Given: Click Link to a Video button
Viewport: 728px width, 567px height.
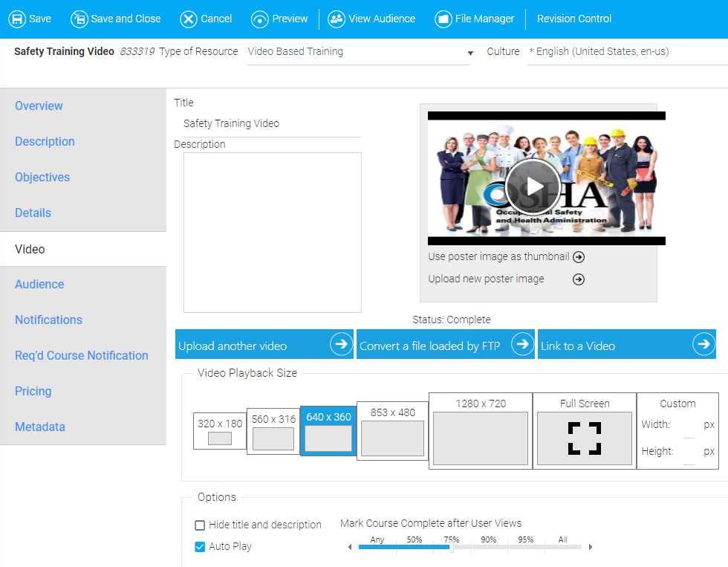Looking at the screenshot, I should coord(626,345).
